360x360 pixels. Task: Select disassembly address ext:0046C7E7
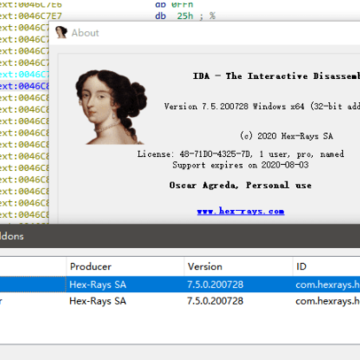31,16
